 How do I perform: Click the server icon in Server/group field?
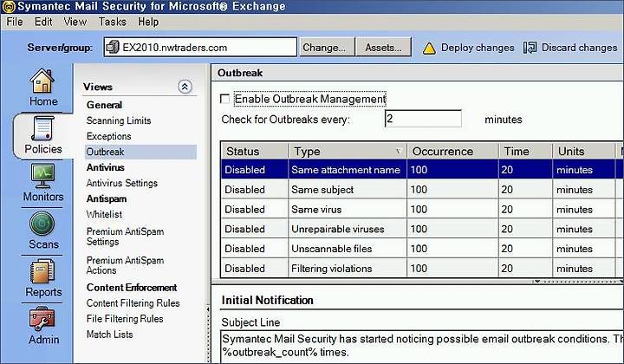113,48
